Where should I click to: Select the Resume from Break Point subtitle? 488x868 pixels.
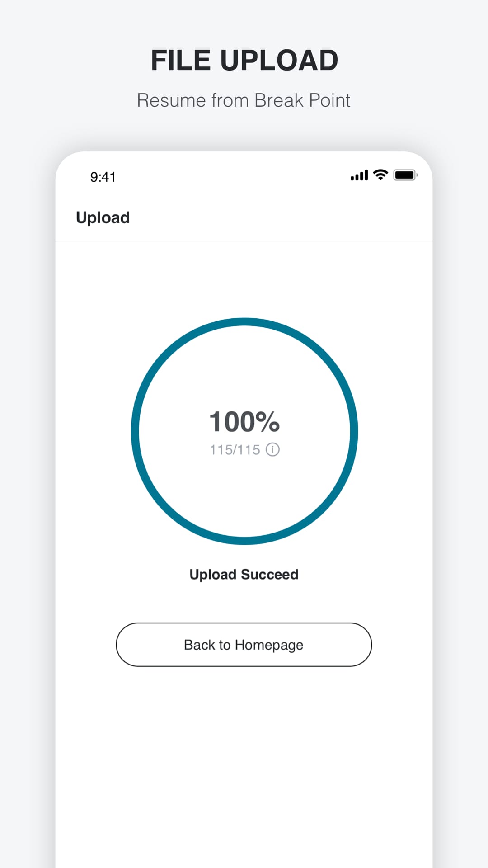click(244, 100)
